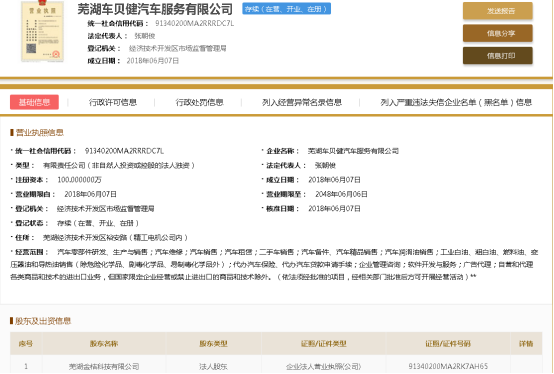The width and height of the screenshot is (554, 374).
Task: Switch to the 行政许可信息 tab
Action: point(113,102)
